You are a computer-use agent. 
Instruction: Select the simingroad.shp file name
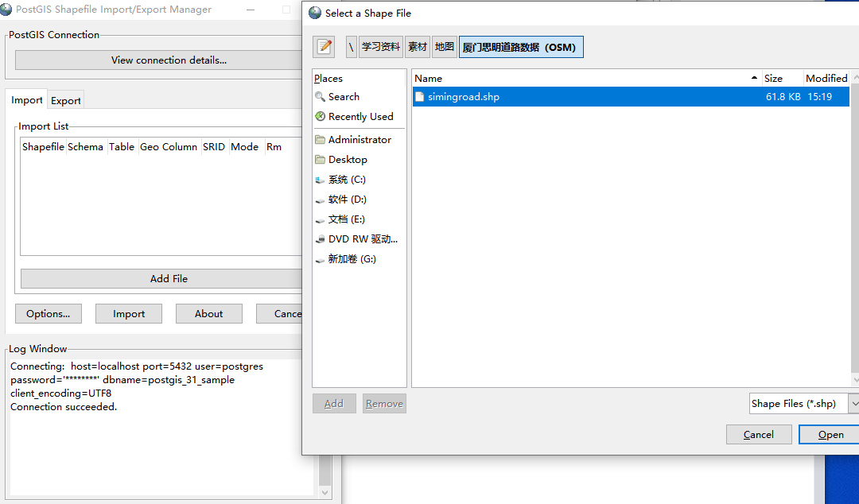click(x=464, y=97)
